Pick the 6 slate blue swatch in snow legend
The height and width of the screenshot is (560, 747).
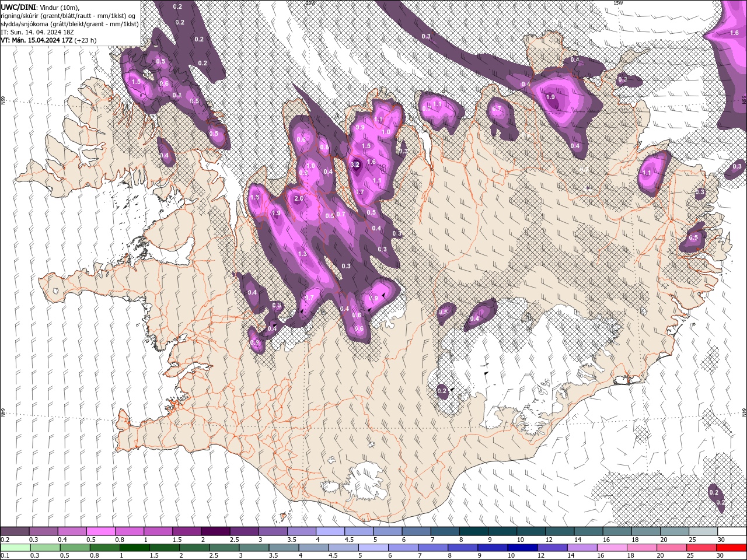[416, 531]
